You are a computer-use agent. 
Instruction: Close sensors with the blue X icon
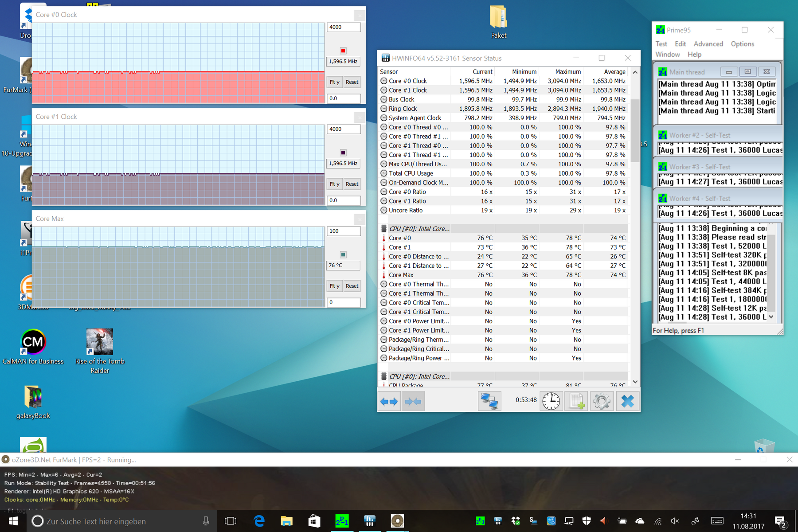(627, 401)
